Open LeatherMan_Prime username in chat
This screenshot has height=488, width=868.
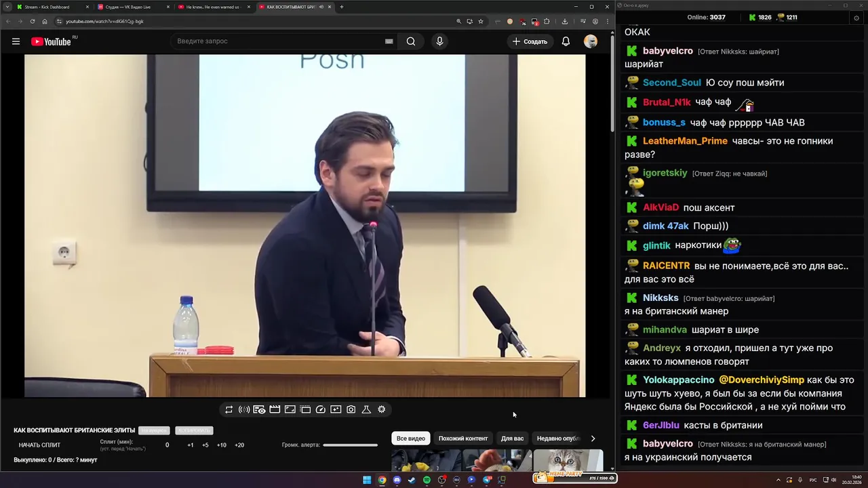(x=685, y=141)
